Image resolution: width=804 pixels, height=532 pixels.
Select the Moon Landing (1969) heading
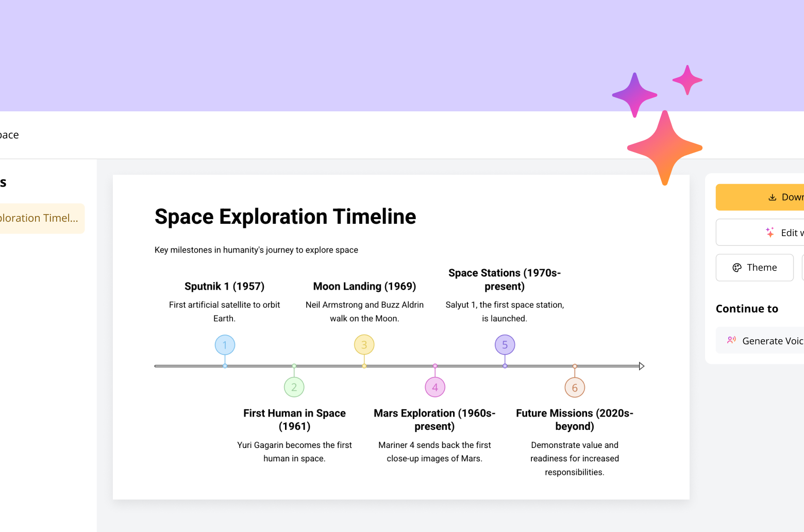[x=364, y=286]
